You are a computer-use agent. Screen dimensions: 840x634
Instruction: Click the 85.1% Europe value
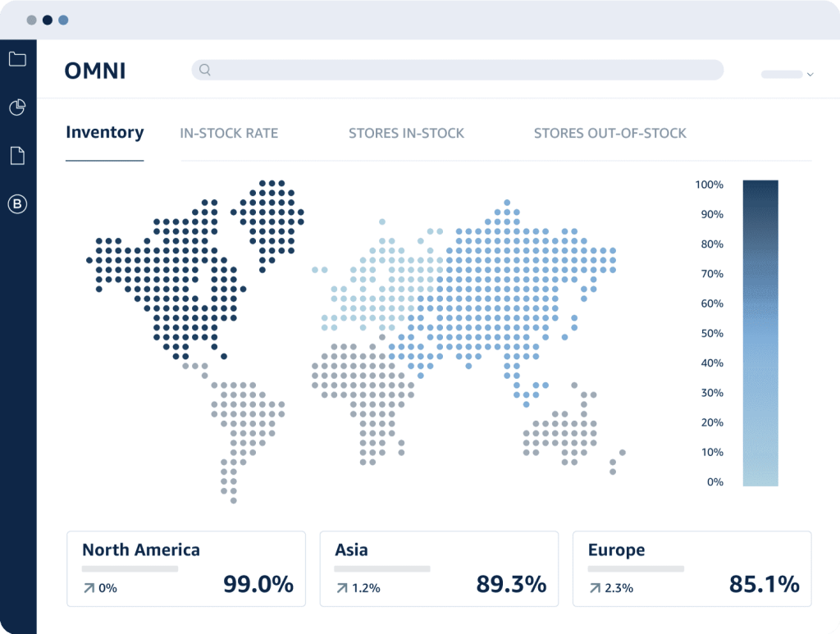(765, 584)
